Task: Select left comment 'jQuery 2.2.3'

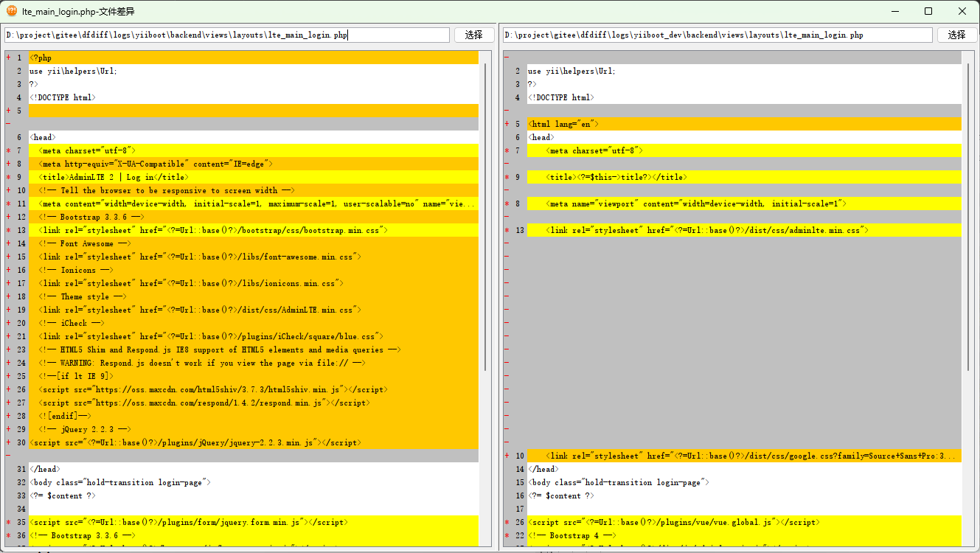Action: (x=254, y=429)
